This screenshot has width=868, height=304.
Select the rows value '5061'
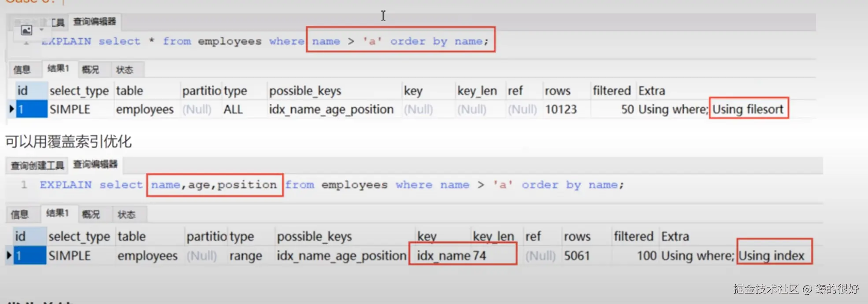click(x=577, y=256)
